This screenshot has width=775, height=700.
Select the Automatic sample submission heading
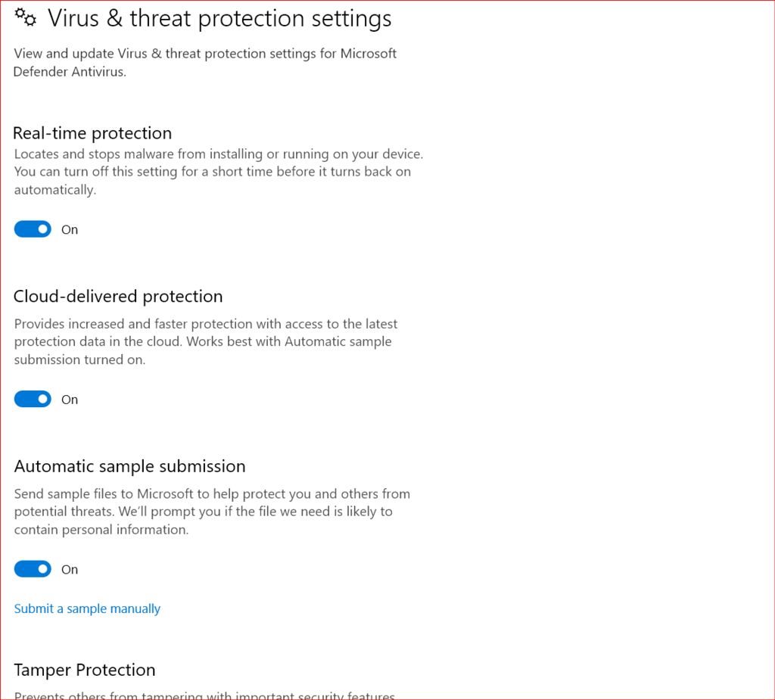pyautogui.click(x=129, y=466)
